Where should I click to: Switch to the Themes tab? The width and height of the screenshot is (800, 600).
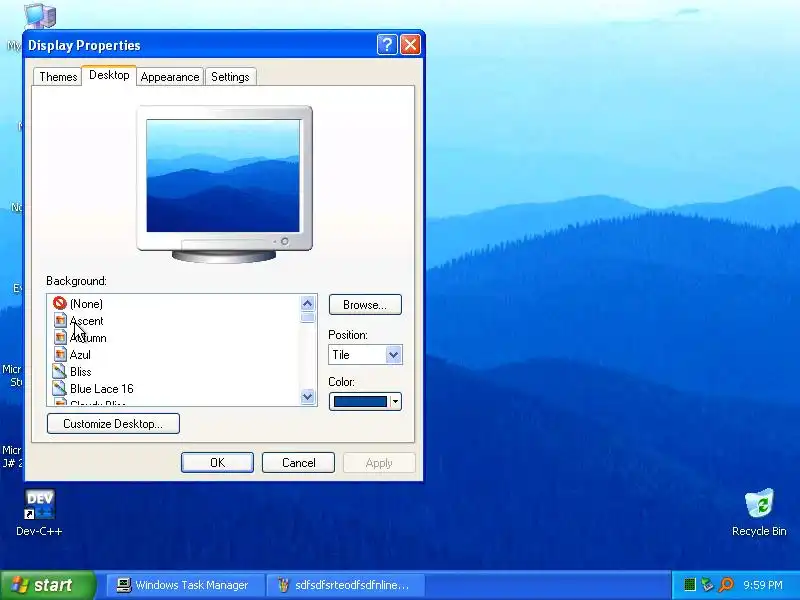(58, 77)
